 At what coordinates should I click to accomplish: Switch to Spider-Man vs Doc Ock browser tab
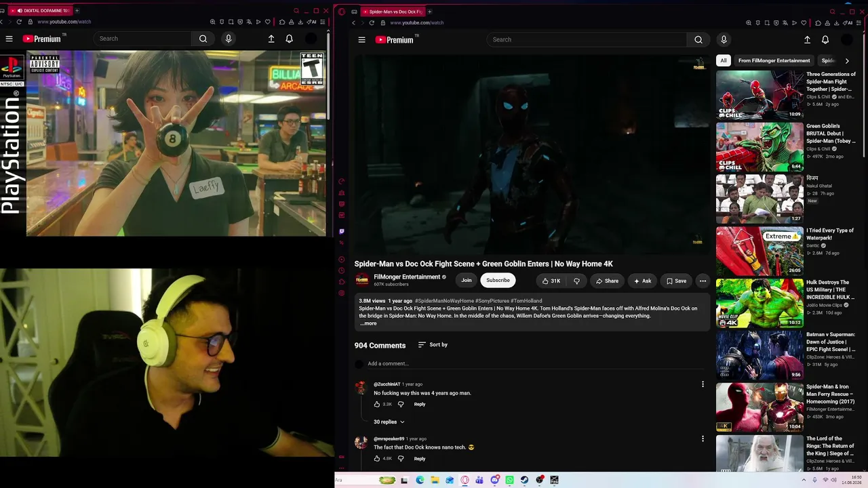pyautogui.click(x=392, y=12)
